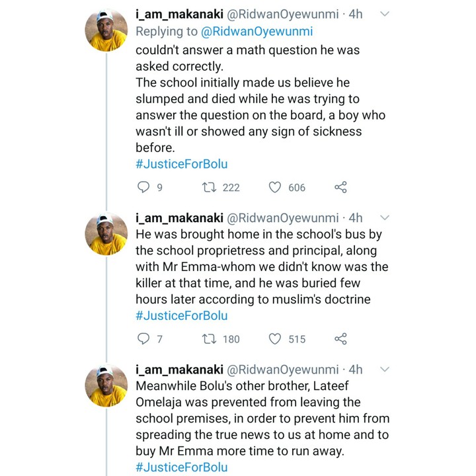Like the tweet with 606 likes
The image size is (476, 476).
[x=275, y=187]
